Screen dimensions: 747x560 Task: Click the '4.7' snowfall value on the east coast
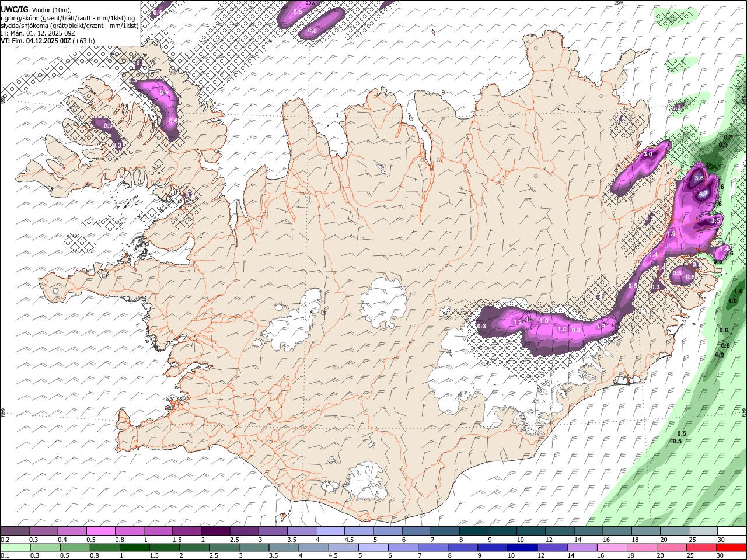click(x=703, y=194)
